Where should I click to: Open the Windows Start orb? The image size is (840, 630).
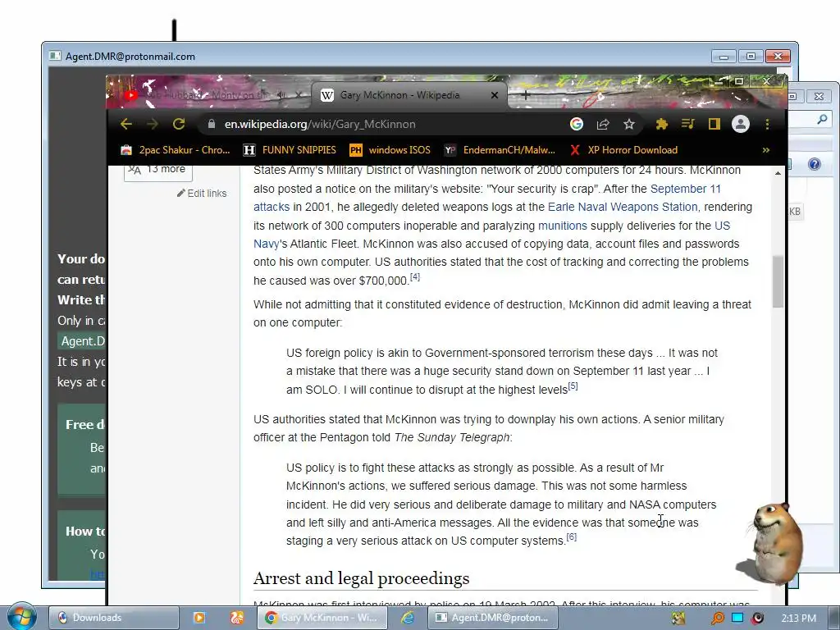(21, 617)
